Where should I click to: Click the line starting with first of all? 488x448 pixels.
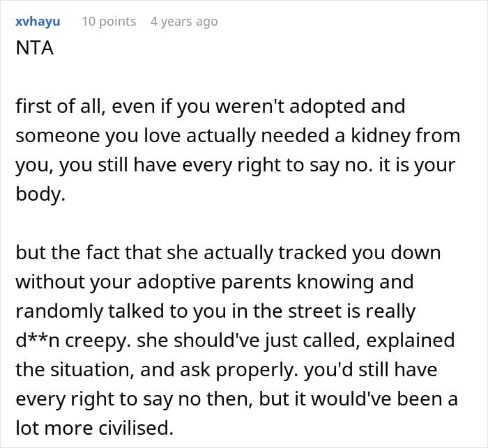click(x=210, y=106)
